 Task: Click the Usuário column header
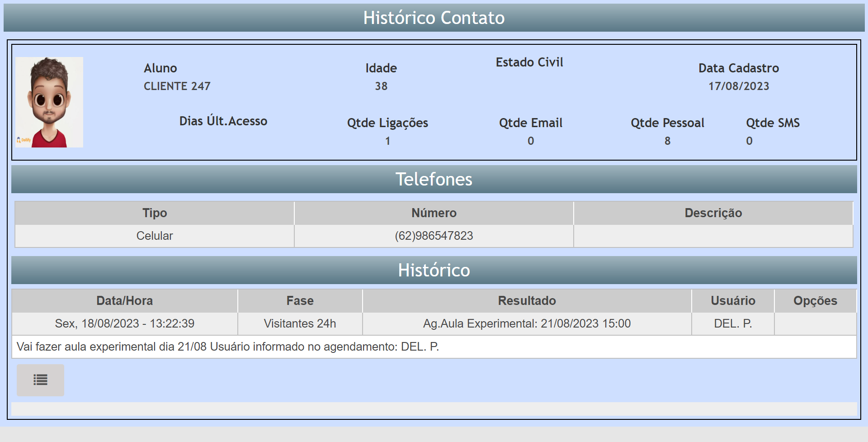tap(732, 301)
